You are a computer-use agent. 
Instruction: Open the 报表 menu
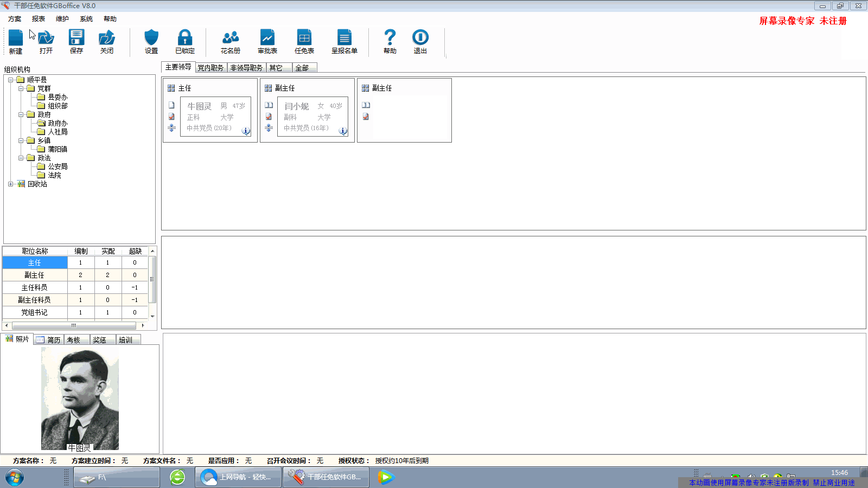39,19
